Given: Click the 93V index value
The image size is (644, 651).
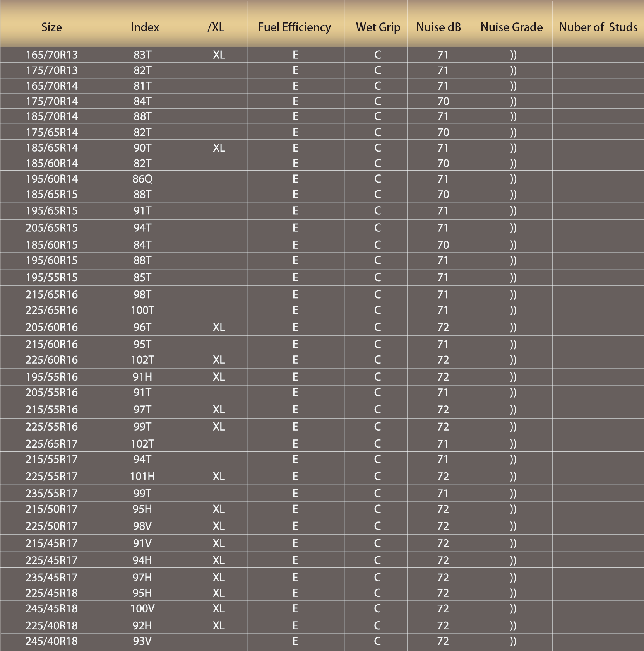Looking at the screenshot, I should pos(142,641).
